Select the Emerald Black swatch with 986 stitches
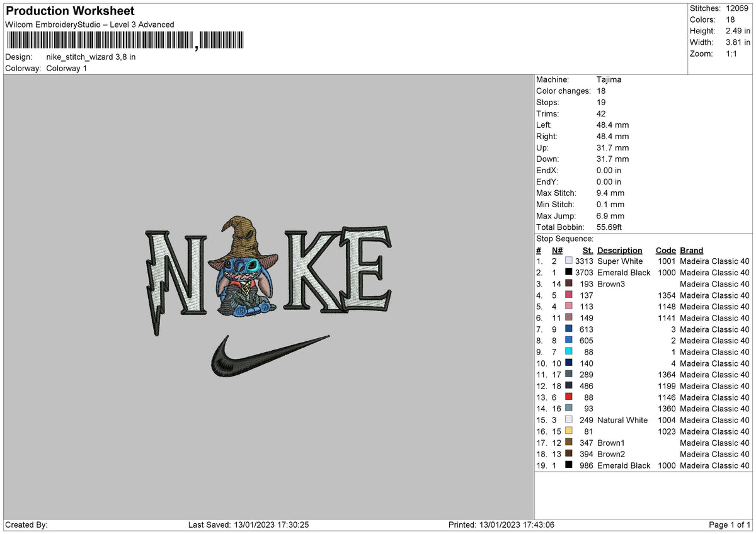 pos(569,465)
